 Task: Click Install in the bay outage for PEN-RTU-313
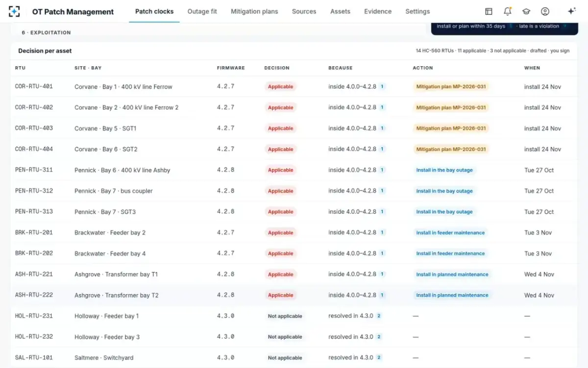click(x=444, y=212)
